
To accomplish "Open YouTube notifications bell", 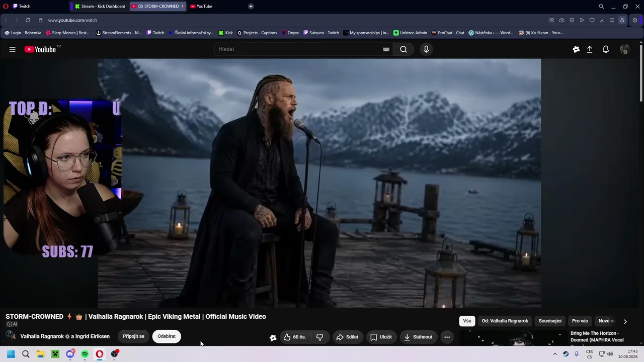I will pyautogui.click(x=606, y=49).
